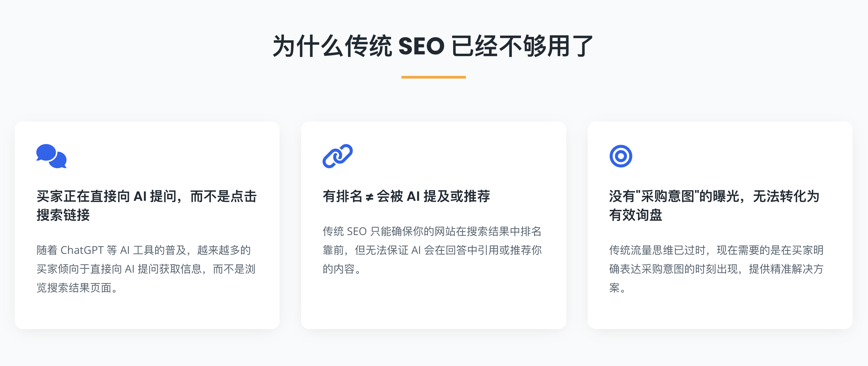Click the ≠ symbol in middle card title
The height and width of the screenshot is (366, 868).
369,197
